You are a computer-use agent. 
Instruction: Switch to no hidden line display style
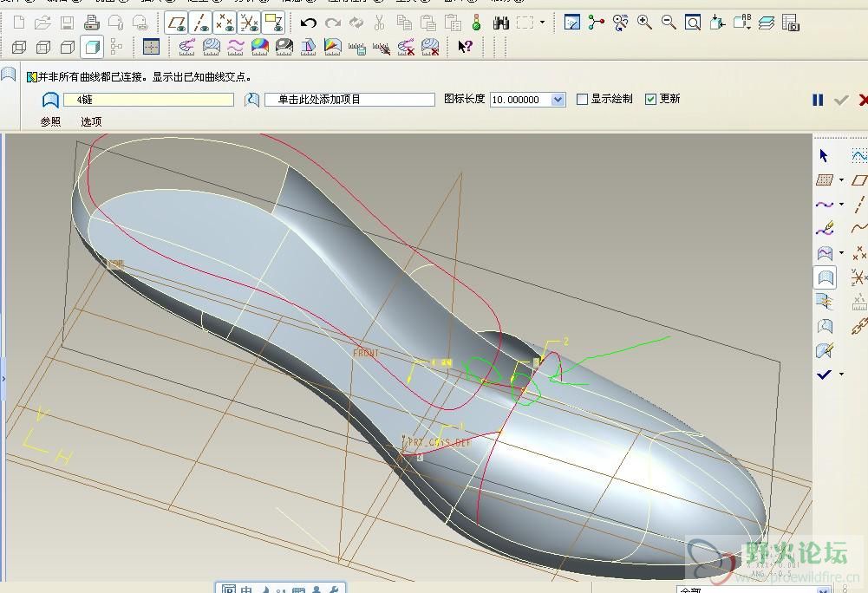(x=68, y=47)
